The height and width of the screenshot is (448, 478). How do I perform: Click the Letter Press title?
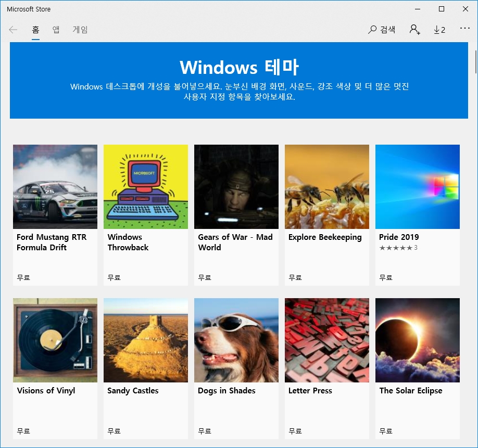click(310, 390)
